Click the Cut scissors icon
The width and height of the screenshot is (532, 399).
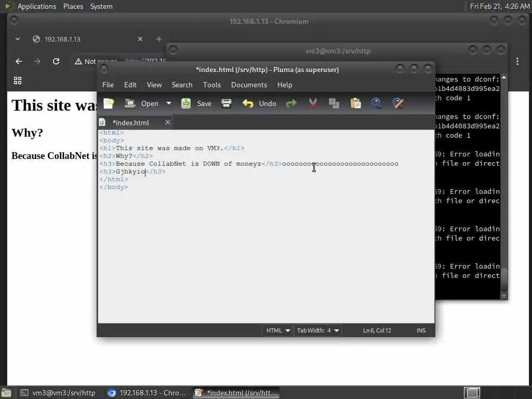pos(313,103)
